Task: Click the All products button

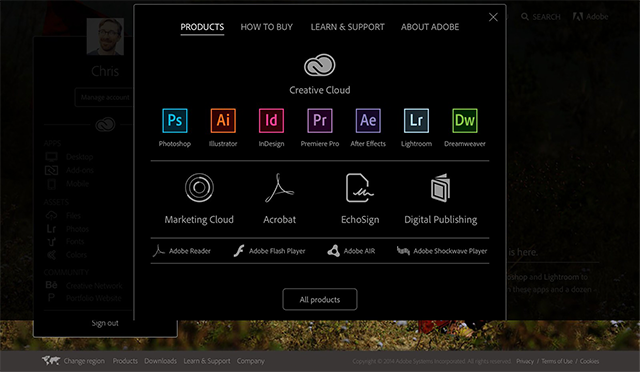Action: [x=320, y=299]
